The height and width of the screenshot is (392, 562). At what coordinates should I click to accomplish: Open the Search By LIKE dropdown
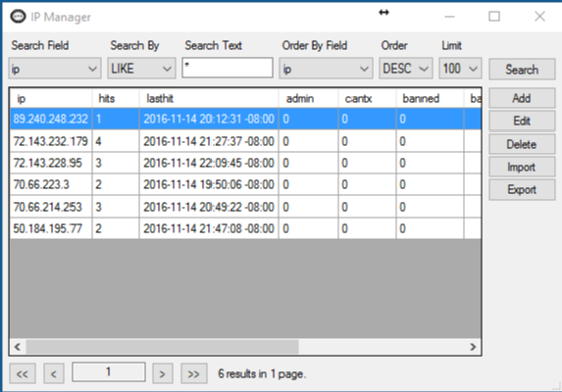[x=141, y=69]
